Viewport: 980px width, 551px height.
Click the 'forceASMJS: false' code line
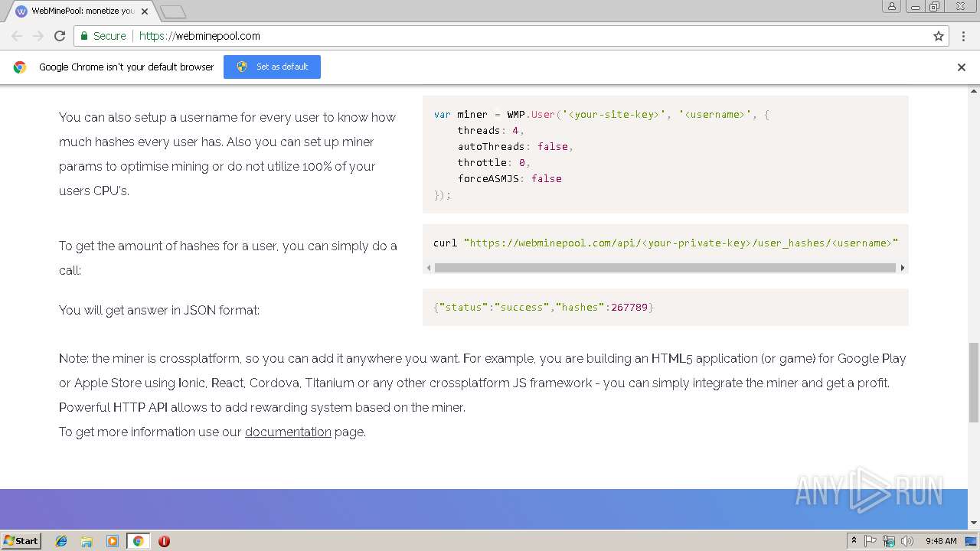pyautogui.click(x=509, y=178)
